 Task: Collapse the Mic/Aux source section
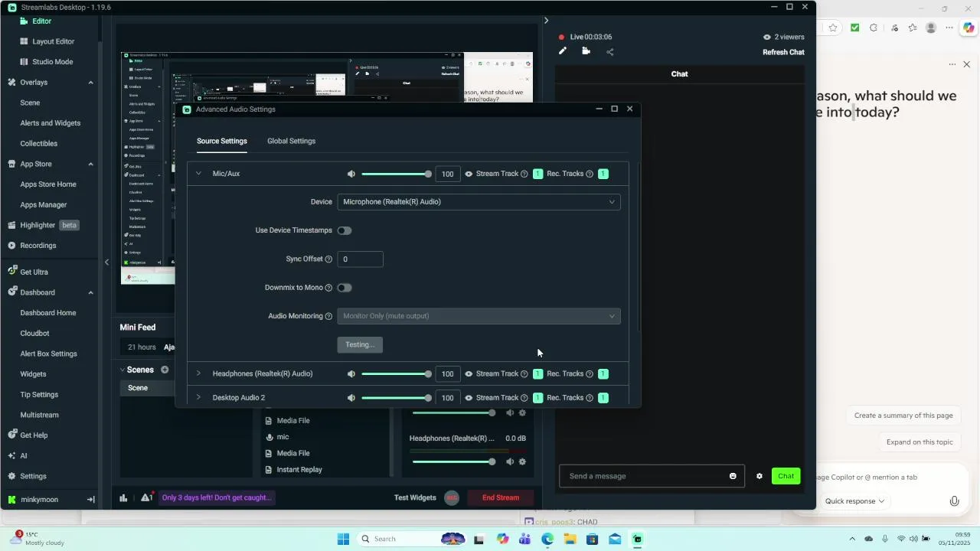click(198, 174)
